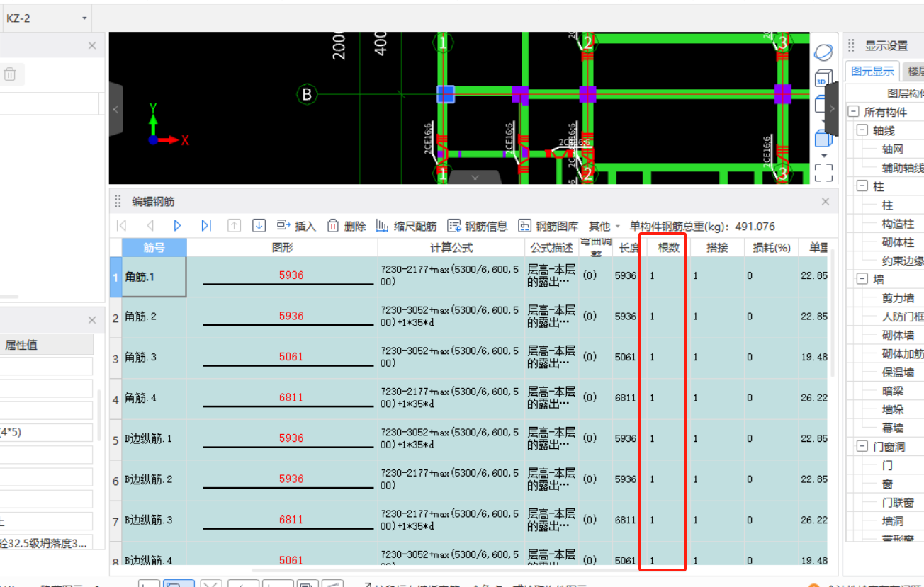The height and width of the screenshot is (587, 924).
Task: Collapse the 墙 tree node
Action: [862, 279]
